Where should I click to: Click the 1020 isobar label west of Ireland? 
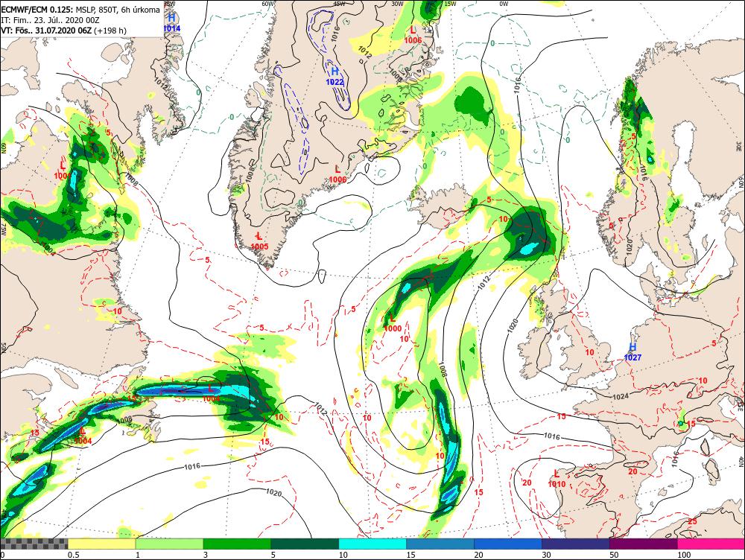point(513,325)
